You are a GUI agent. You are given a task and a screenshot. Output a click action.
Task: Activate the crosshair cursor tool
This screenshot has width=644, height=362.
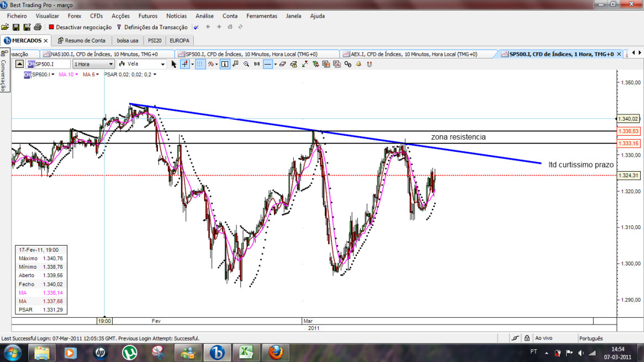pos(185,64)
